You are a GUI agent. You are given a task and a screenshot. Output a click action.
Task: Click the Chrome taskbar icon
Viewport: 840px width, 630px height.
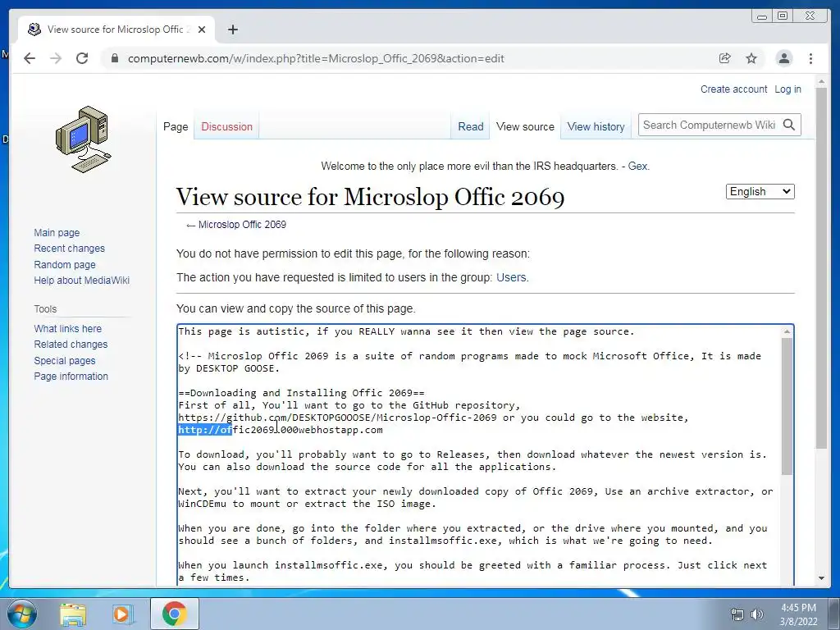[174, 614]
